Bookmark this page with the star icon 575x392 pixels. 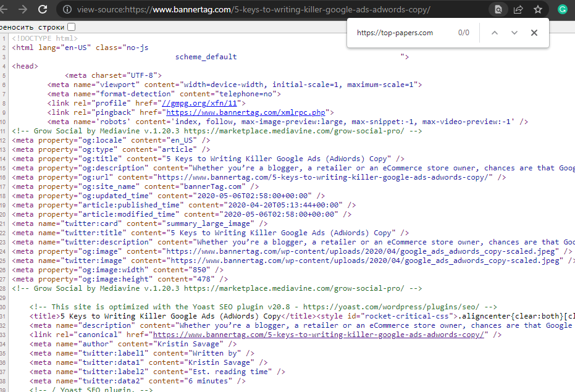click(538, 10)
